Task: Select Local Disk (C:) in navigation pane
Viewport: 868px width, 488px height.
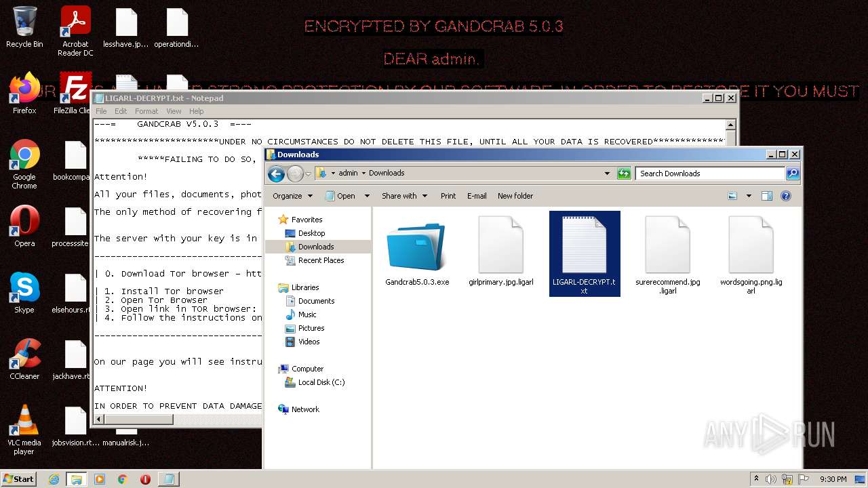Action: [x=321, y=382]
